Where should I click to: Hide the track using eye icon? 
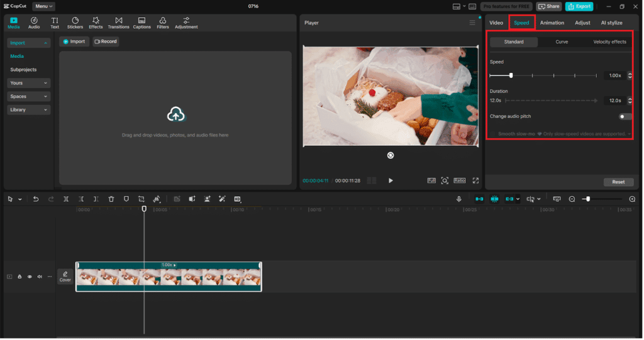(x=30, y=277)
